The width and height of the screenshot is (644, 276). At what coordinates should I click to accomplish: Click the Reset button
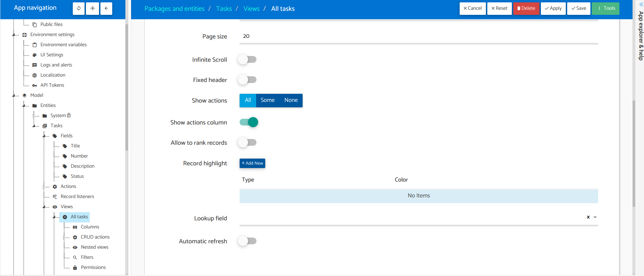(x=499, y=8)
